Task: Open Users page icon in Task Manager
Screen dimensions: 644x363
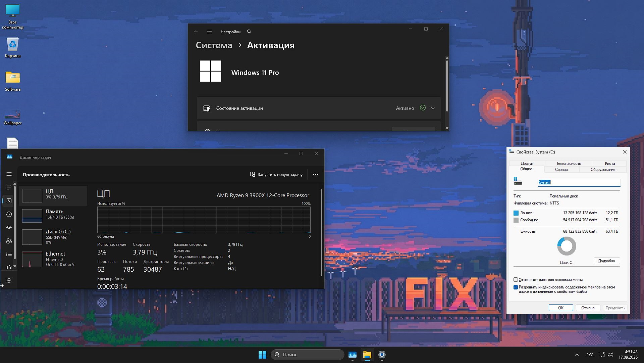Action: pyautogui.click(x=9, y=241)
